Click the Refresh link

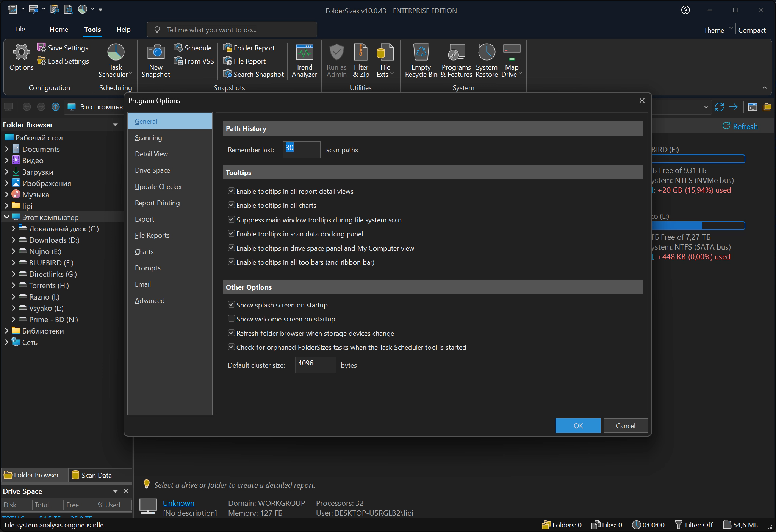click(x=745, y=126)
